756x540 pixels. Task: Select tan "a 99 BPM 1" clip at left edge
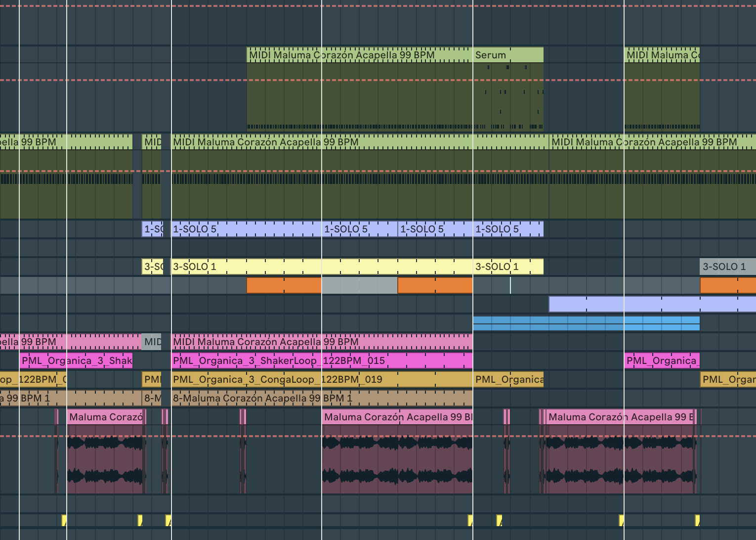click(71, 398)
